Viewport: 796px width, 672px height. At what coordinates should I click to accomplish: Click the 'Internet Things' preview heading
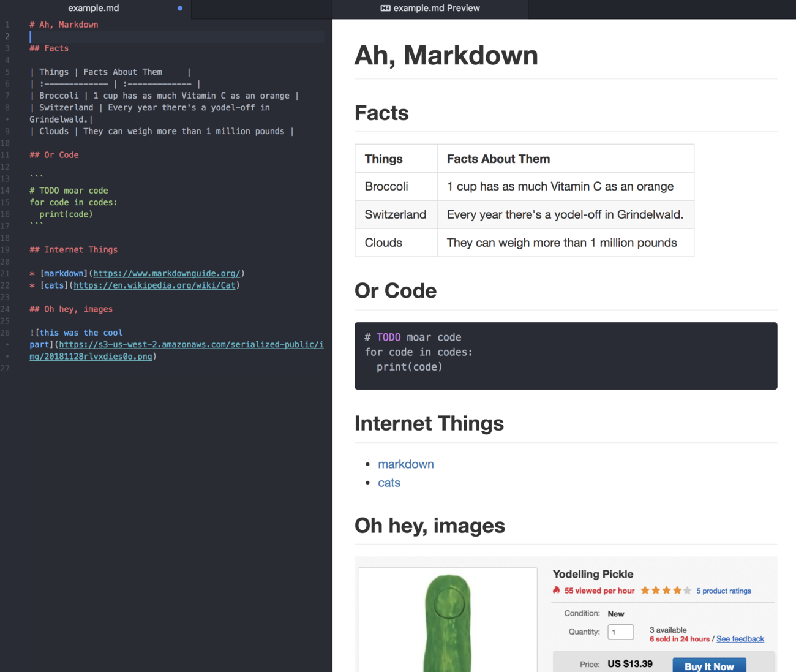429,423
